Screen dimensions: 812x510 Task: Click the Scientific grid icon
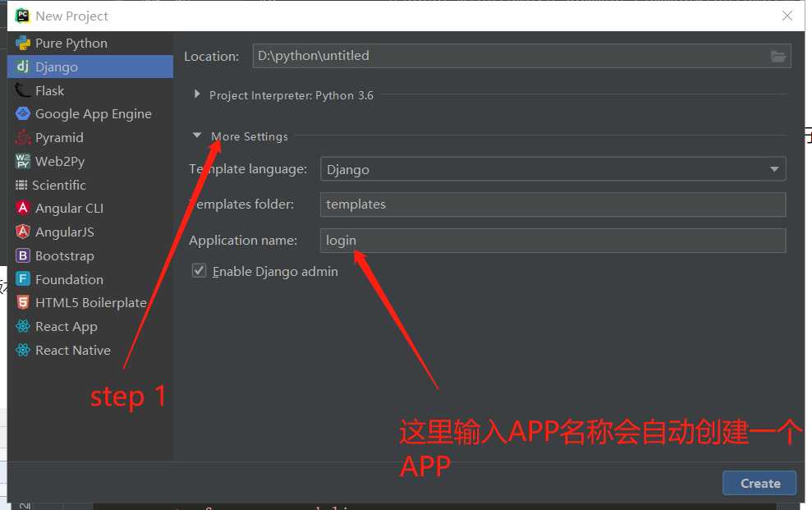21,185
